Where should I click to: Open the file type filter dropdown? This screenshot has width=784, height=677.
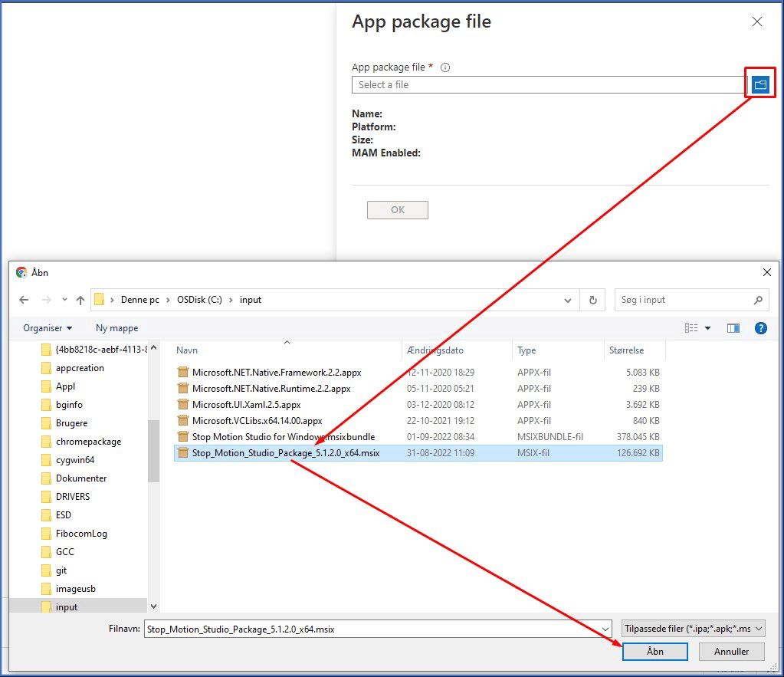point(694,629)
